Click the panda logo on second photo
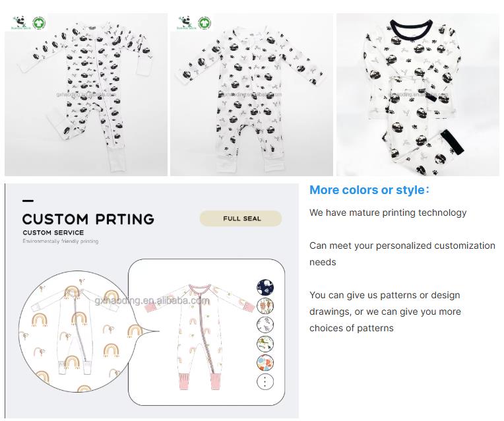 (183, 22)
